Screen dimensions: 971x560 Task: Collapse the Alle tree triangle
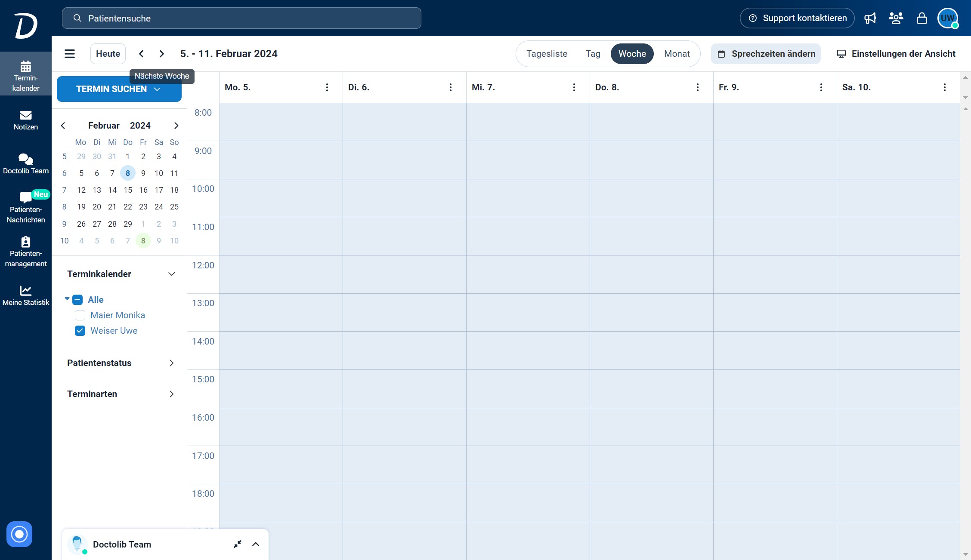(67, 299)
